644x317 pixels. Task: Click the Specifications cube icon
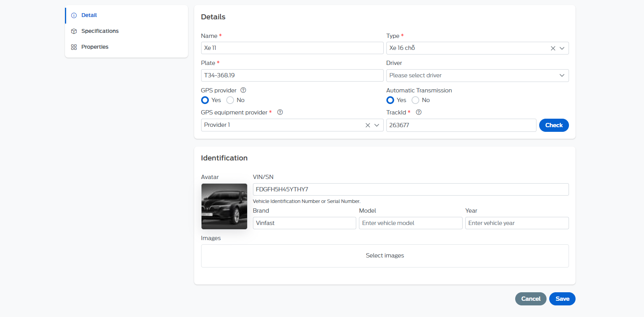[74, 31]
